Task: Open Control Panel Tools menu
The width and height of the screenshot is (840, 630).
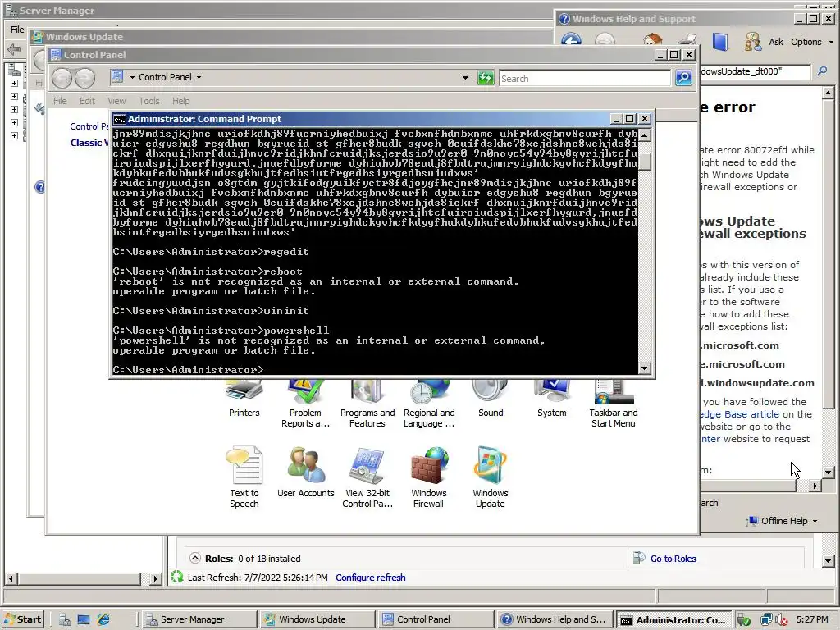Action: click(x=149, y=101)
